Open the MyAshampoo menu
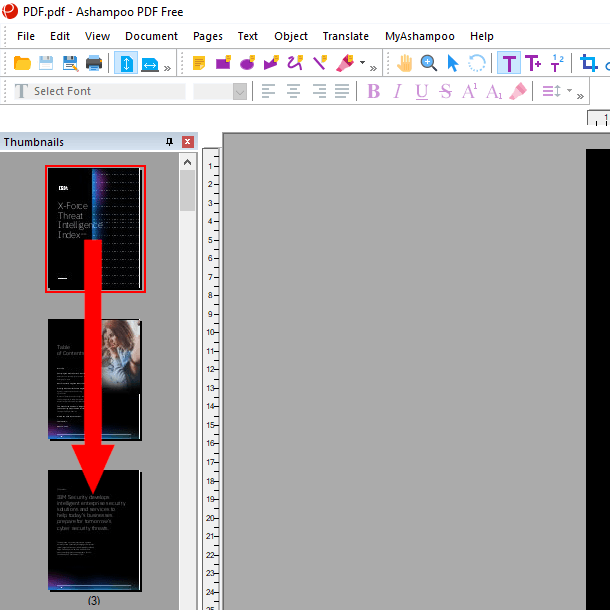Viewport: 610px width, 610px height. (420, 36)
